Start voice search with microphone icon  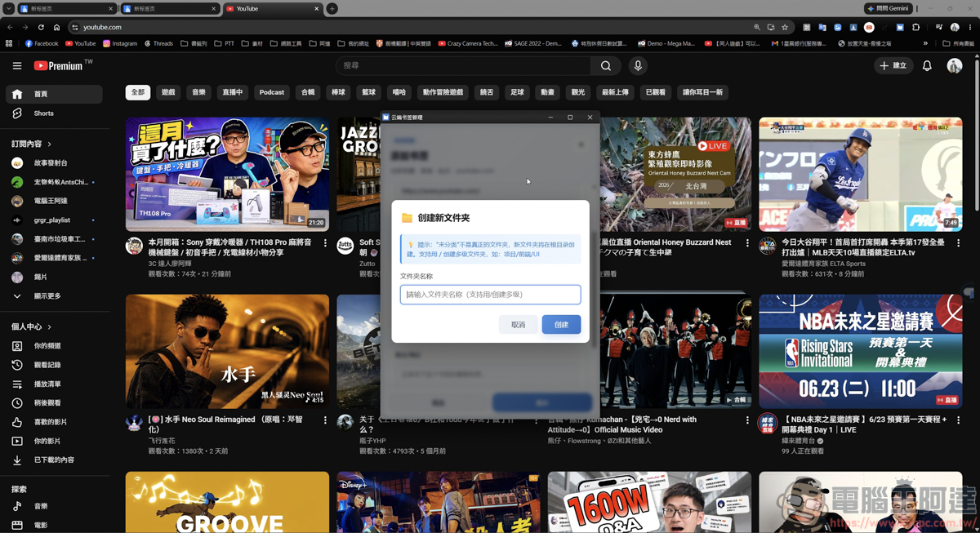coord(638,65)
